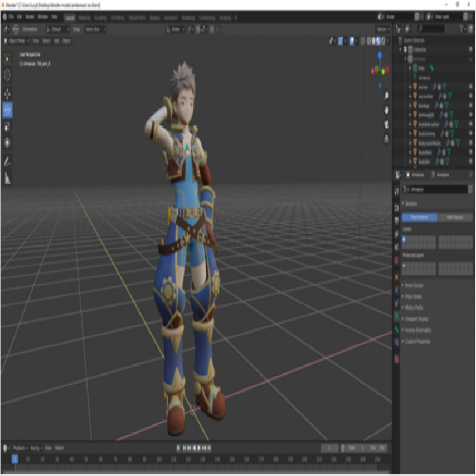Open the File menu
This screenshot has height=476, width=476.
pyautogui.click(x=11, y=18)
